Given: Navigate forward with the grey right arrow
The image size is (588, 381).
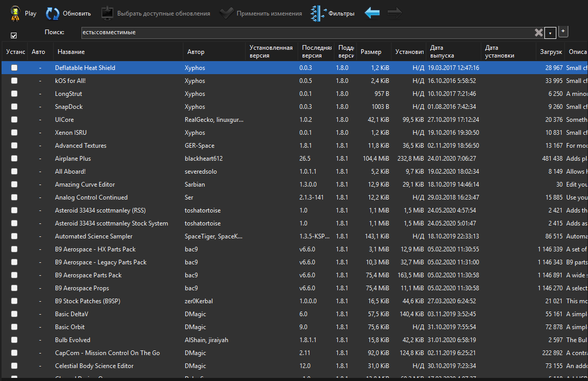Looking at the screenshot, I should click(x=394, y=13).
